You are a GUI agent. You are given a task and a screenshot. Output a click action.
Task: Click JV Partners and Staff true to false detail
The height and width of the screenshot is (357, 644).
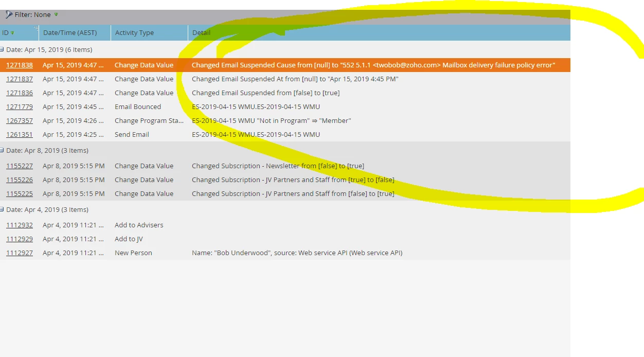pos(293,180)
